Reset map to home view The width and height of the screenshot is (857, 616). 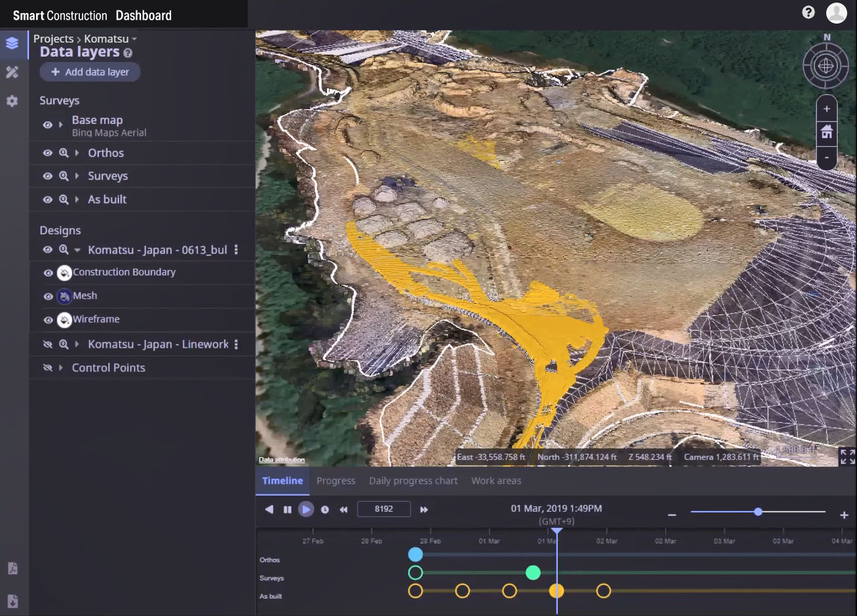pos(827,133)
